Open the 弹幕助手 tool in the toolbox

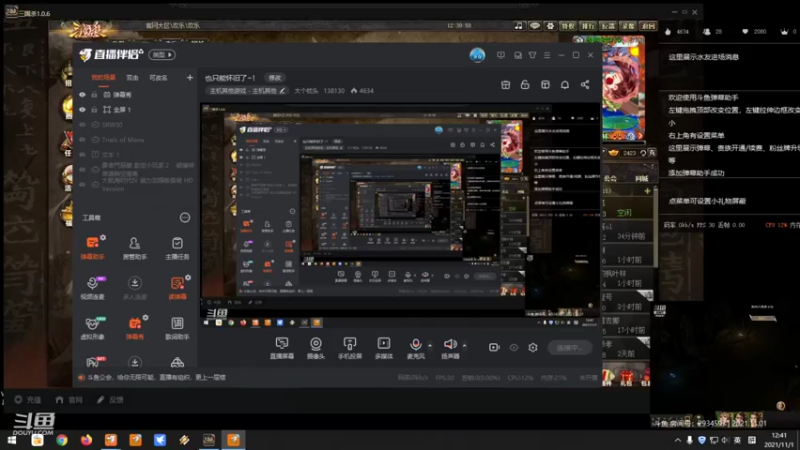(x=92, y=248)
